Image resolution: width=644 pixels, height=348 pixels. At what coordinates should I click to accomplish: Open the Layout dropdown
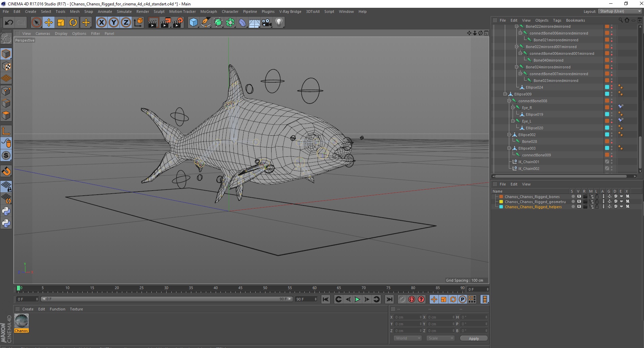620,11
